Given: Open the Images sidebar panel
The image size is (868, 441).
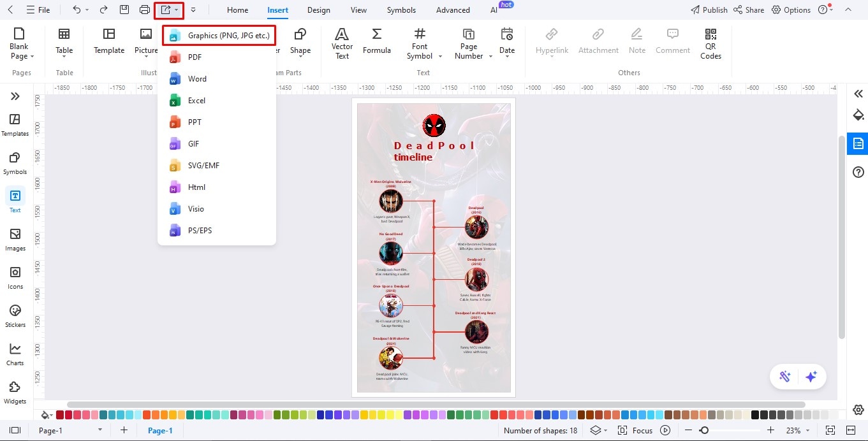Looking at the screenshot, I should [15, 240].
